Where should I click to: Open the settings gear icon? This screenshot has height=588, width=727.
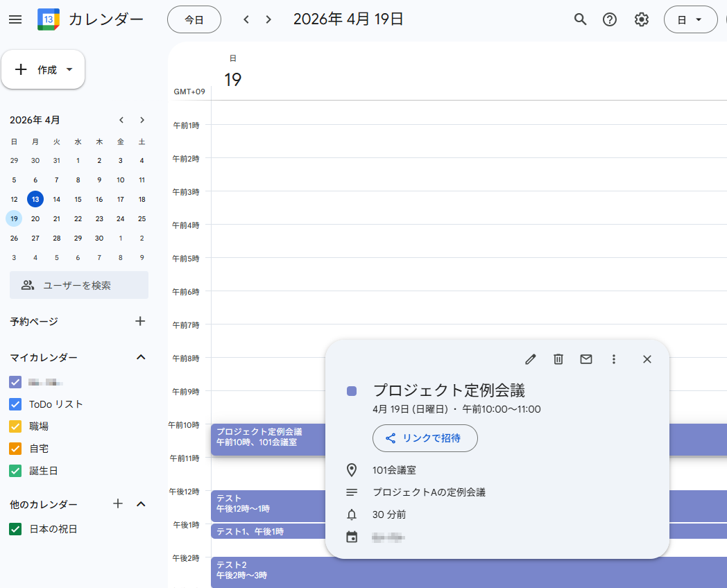tap(642, 19)
